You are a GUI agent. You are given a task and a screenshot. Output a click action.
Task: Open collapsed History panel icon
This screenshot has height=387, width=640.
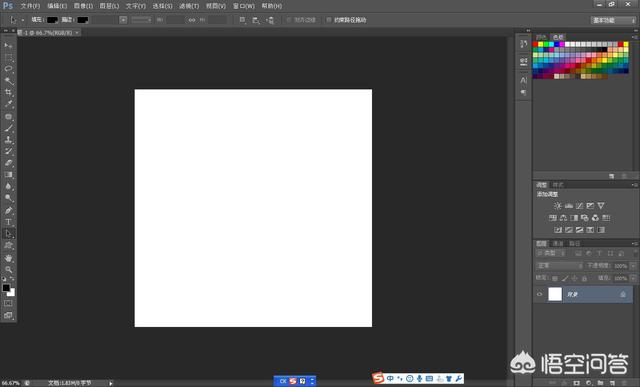tap(524, 44)
